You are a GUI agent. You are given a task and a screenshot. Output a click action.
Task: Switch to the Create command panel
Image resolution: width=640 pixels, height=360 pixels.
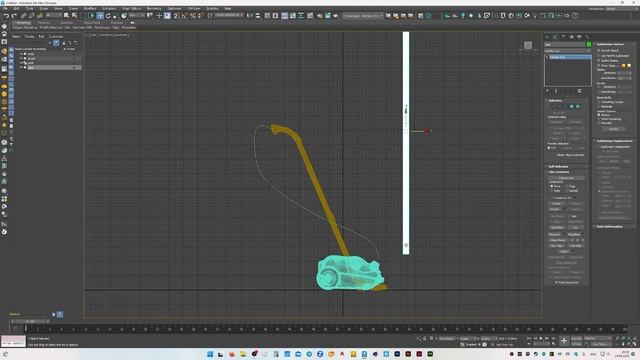(547, 37)
